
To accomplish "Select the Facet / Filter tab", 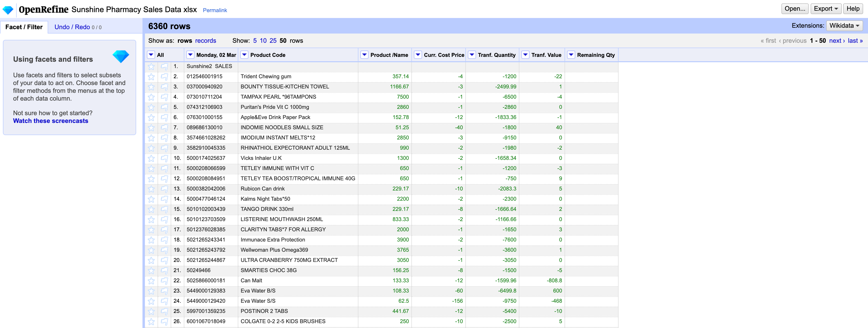I will tap(24, 27).
